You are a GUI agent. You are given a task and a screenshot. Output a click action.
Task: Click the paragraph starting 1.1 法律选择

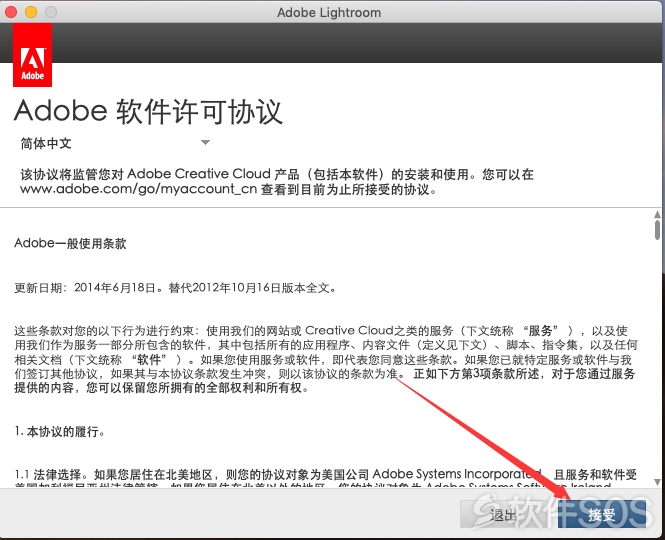(x=326, y=478)
